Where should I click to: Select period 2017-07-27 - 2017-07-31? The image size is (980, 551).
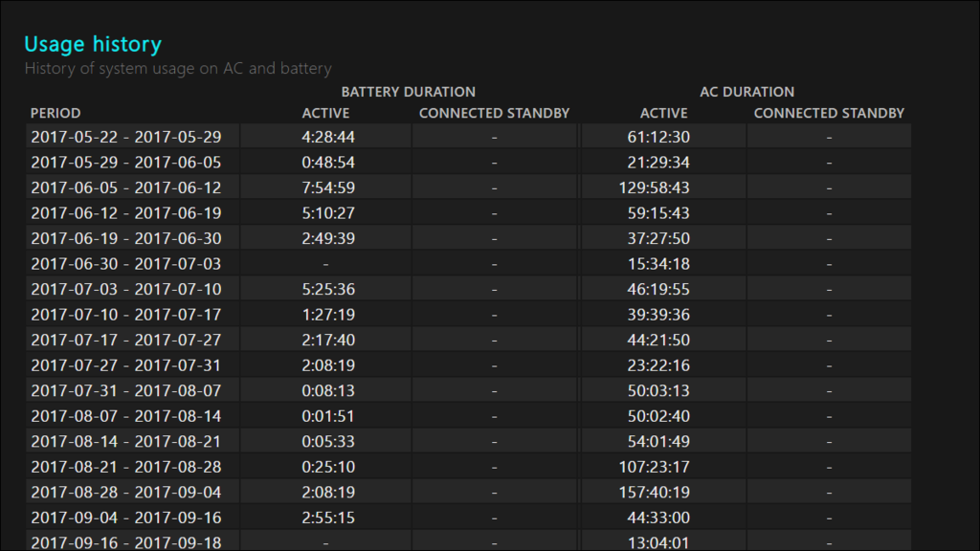(126, 364)
